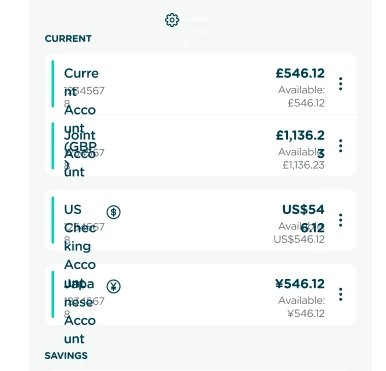Viewport: 386px width, 371px height.
Task: Click the dollar currency icon
Action: click(x=114, y=212)
